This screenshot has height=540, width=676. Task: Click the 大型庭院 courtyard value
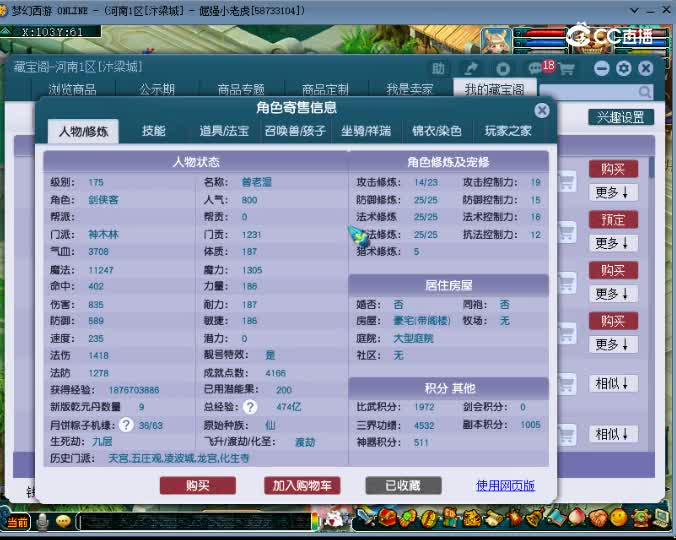413,338
